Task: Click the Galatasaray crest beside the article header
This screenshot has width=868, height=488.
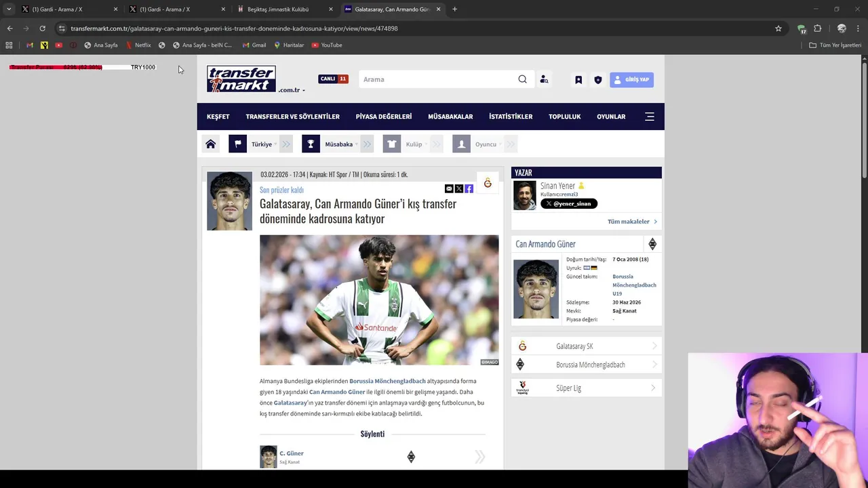Action: pyautogui.click(x=488, y=183)
